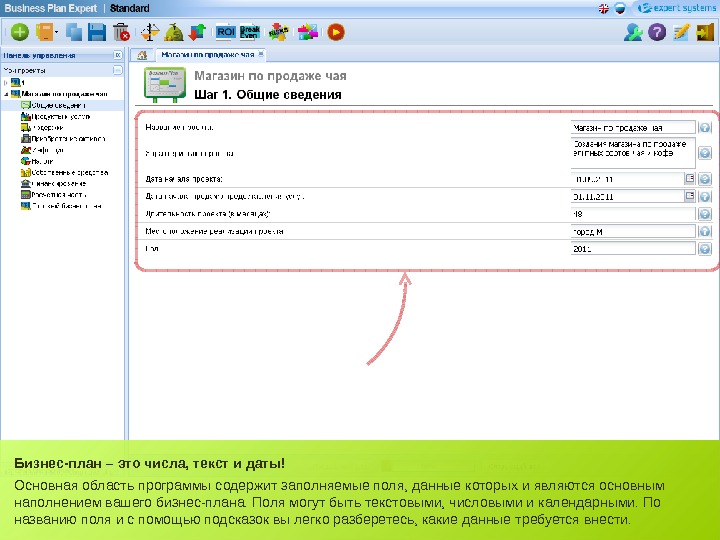Open the Break Even analysis icon
The image size is (720, 540).
pyautogui.click(x=250, y=32)
